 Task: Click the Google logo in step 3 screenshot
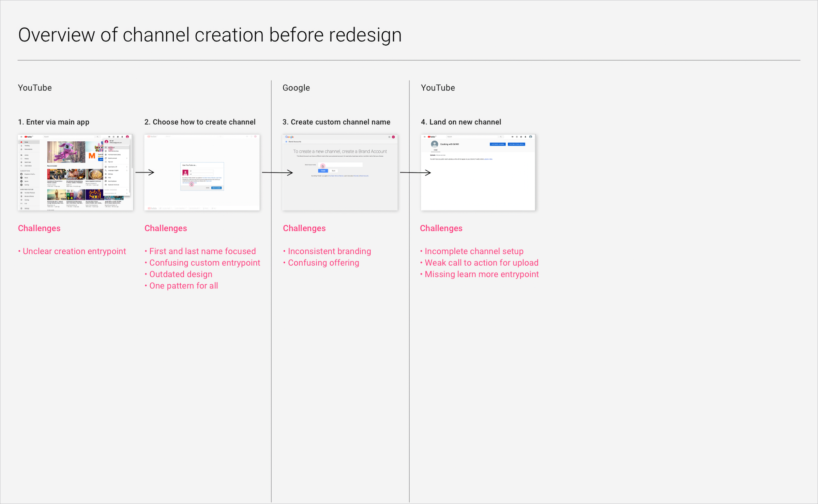point(289,137)
